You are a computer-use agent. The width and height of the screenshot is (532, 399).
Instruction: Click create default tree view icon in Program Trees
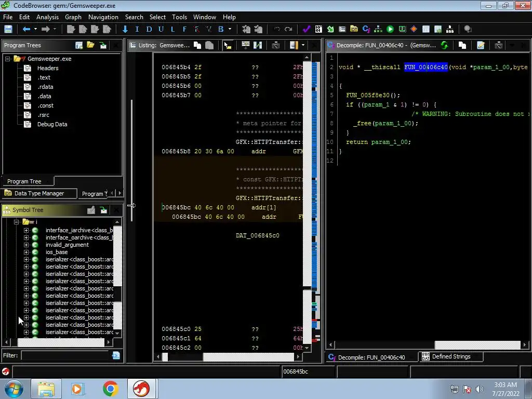pos(79,45)
